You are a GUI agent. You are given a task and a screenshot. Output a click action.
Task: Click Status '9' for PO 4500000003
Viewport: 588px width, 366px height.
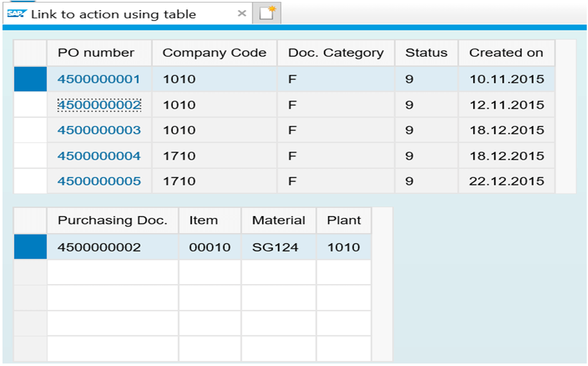point(426,130)
